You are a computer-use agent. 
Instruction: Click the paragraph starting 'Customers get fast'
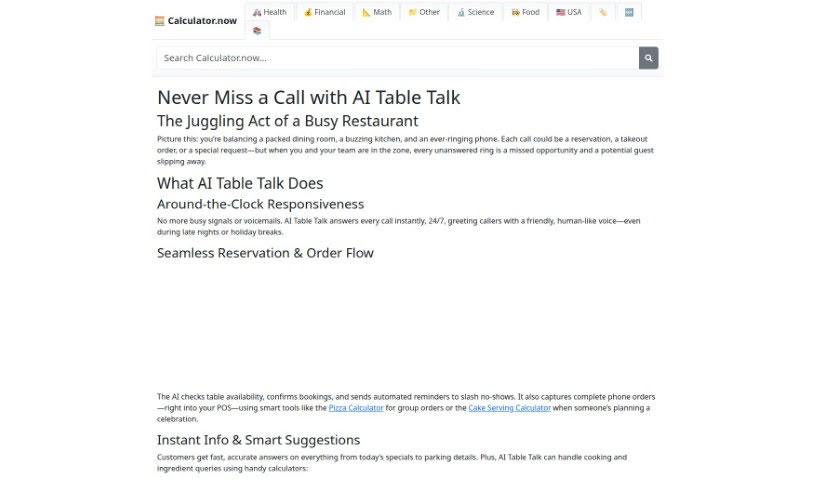(392, 463)
